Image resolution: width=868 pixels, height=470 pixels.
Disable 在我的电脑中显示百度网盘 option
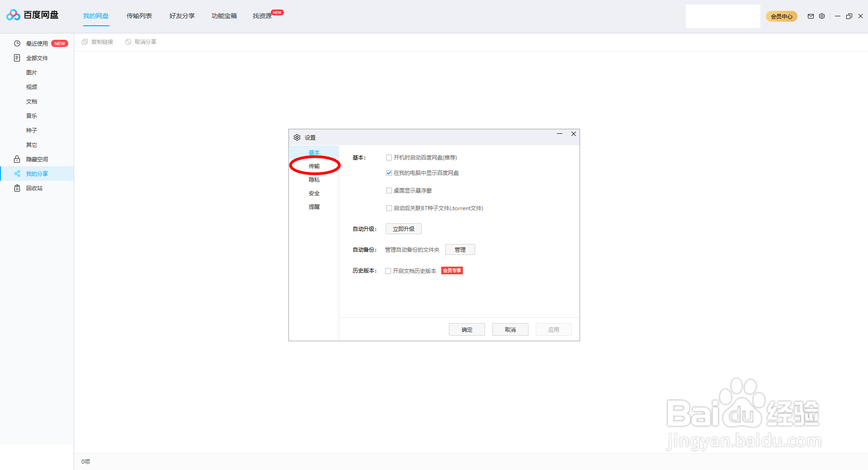point(389,173)
